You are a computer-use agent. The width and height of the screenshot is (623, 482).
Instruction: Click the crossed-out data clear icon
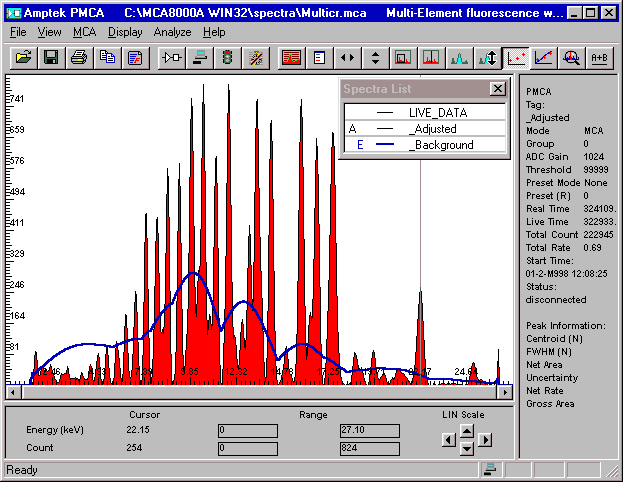click(x=255, y=58)
